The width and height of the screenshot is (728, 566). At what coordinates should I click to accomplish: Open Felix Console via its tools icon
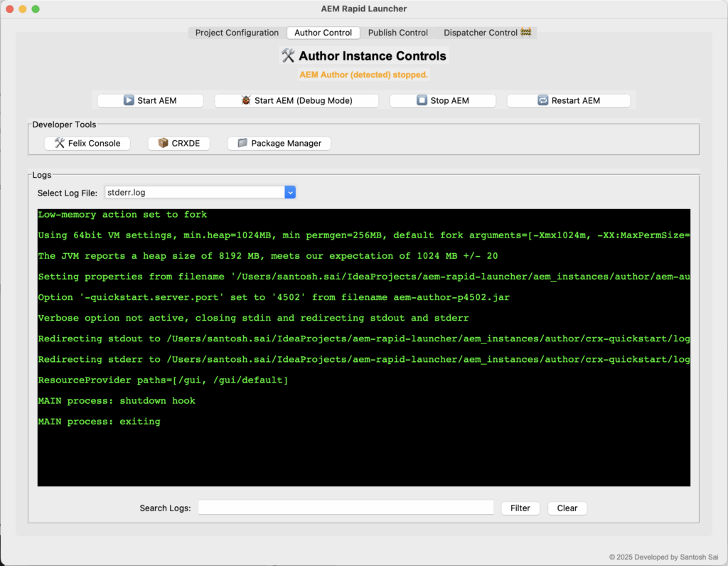coord(60,143)
